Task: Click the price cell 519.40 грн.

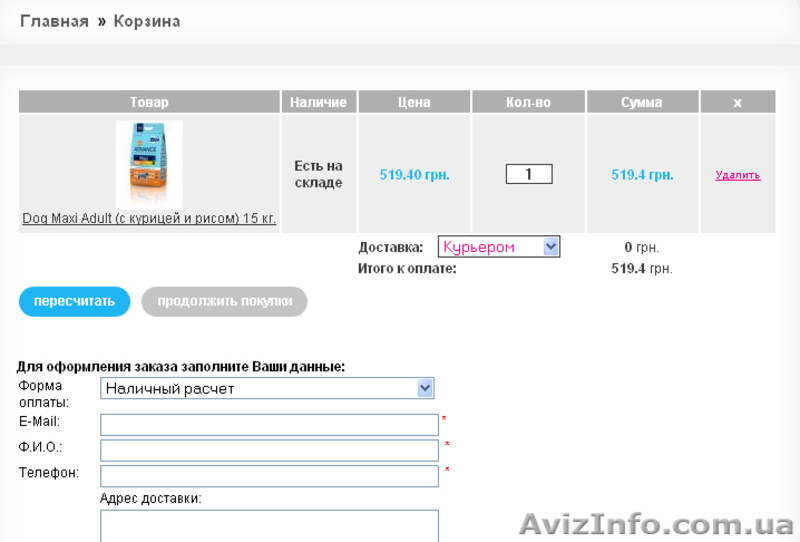Action: pos(414,175)
